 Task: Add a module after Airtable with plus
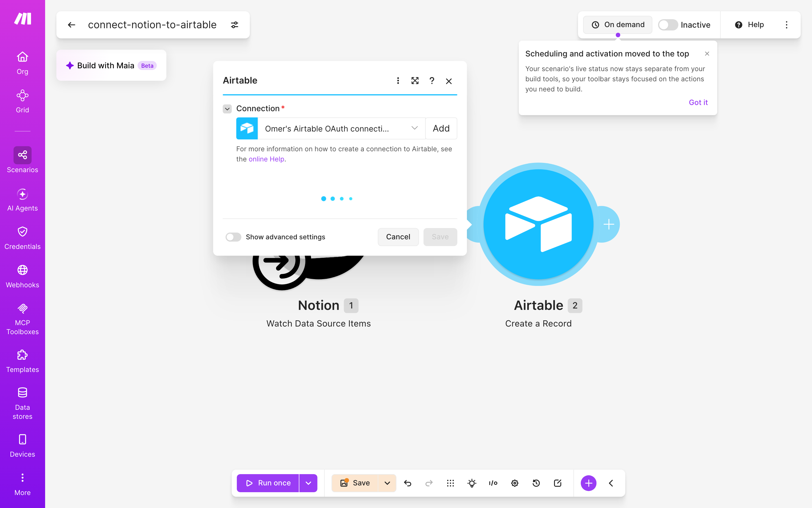(609, 224)
